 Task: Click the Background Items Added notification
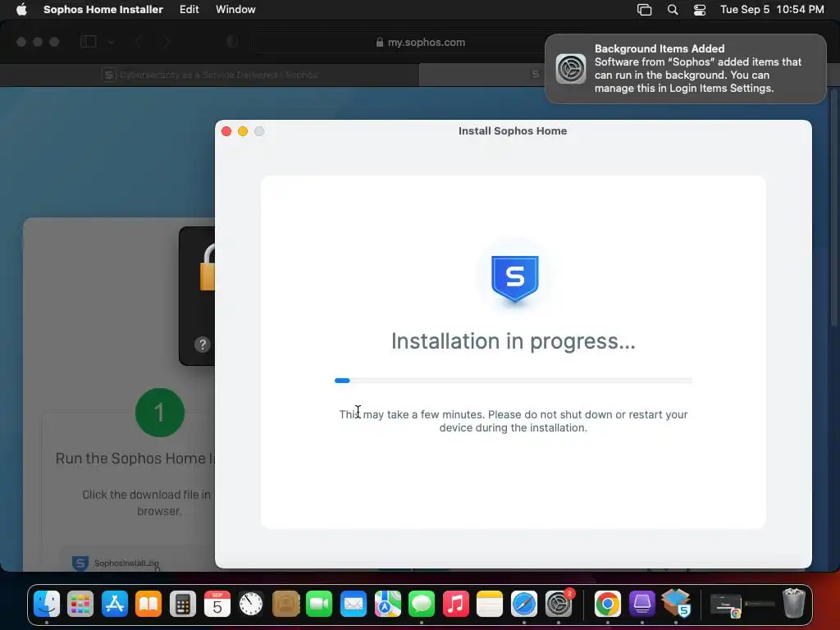pos(685,69)
